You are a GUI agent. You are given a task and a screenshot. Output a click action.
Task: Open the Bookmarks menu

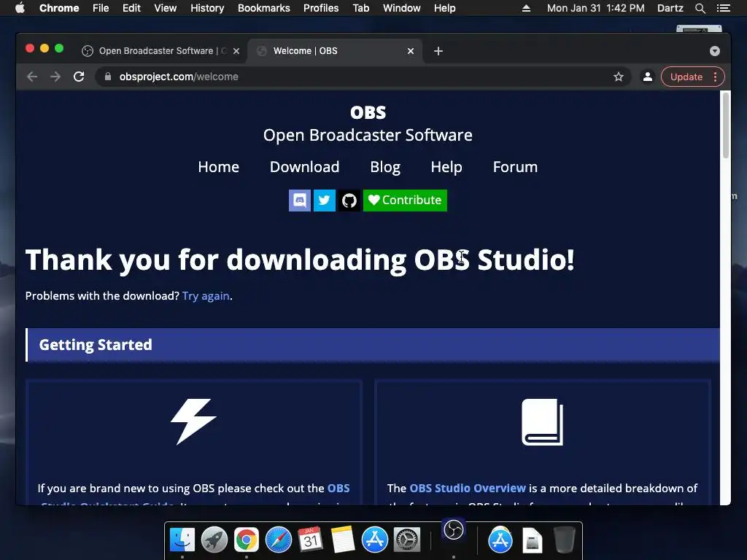(264, 8)
